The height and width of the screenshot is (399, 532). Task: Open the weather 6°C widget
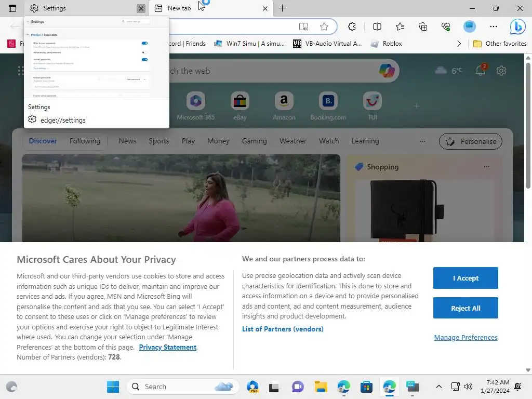pos(448,71)
